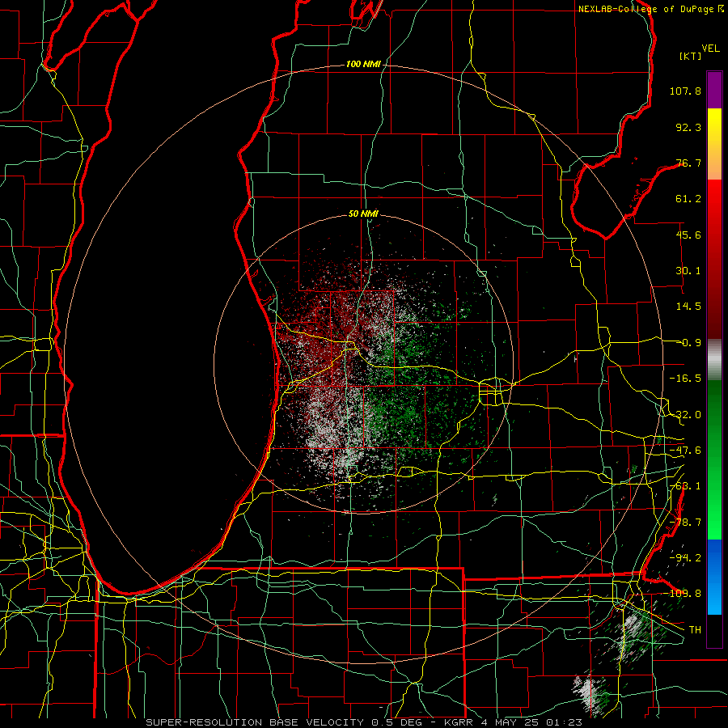Pick the yellow-orange segment of color bar
This screenshot has height=728, width=728.
714,144
